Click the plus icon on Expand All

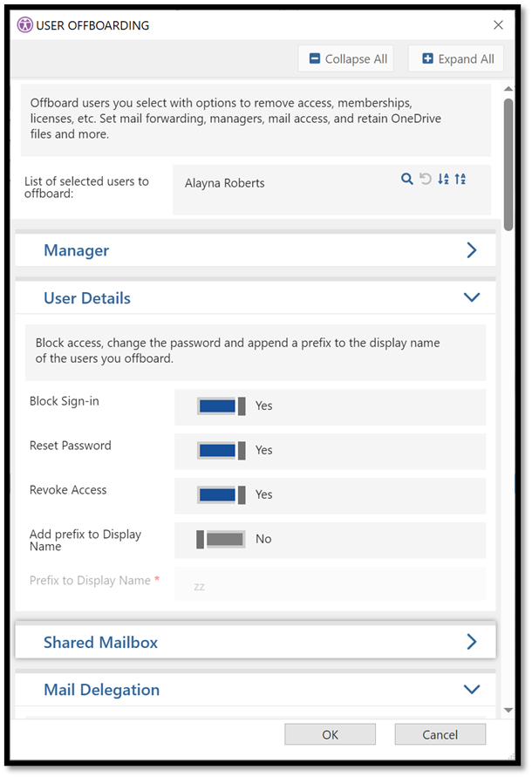(x=427, y=58)
